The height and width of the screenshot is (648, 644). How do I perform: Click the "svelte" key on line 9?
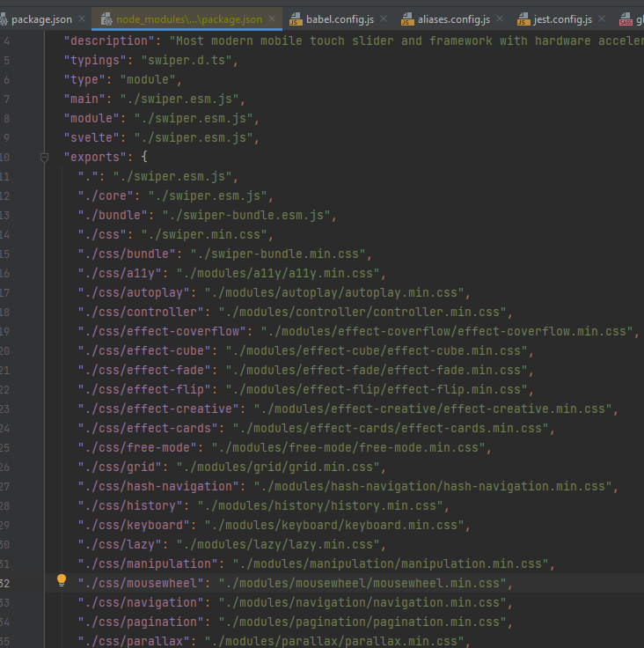point(91,137)
